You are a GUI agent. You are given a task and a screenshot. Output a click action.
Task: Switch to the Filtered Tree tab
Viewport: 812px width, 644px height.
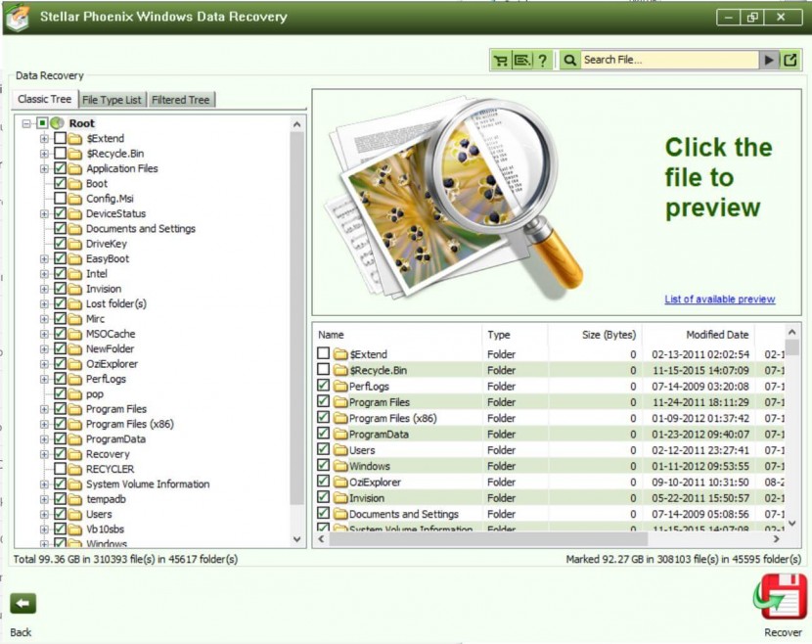181,100
